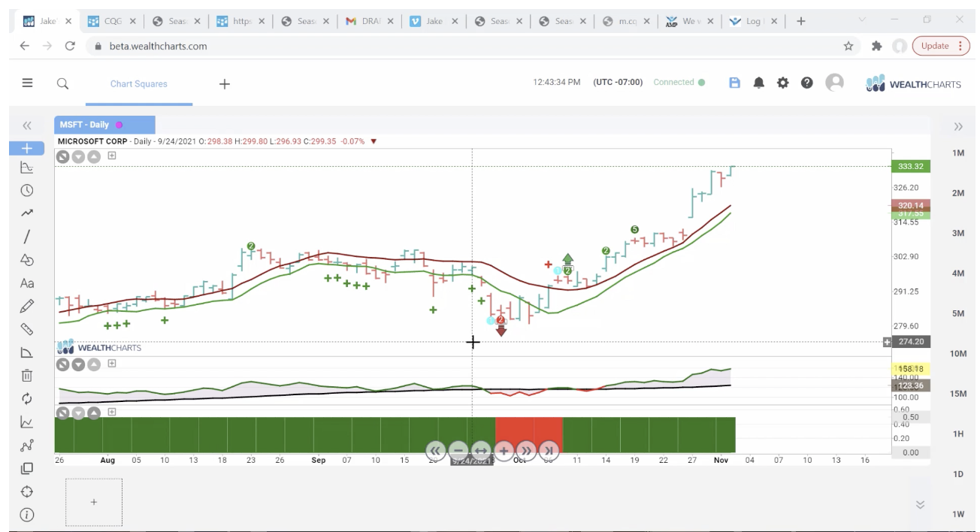Image resolution: width=980 pixels, height=532 pixels.
Task: Set timeframe to 1W
Action: point(958,514)
